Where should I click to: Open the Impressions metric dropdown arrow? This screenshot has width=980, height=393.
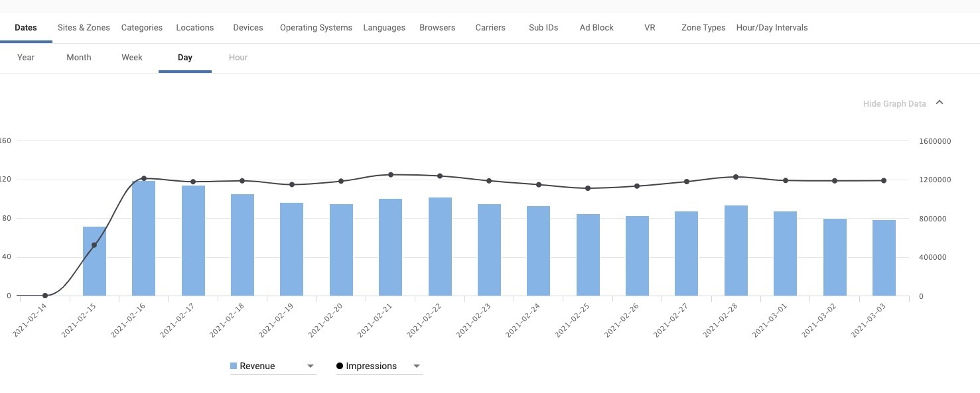(416, 366)
